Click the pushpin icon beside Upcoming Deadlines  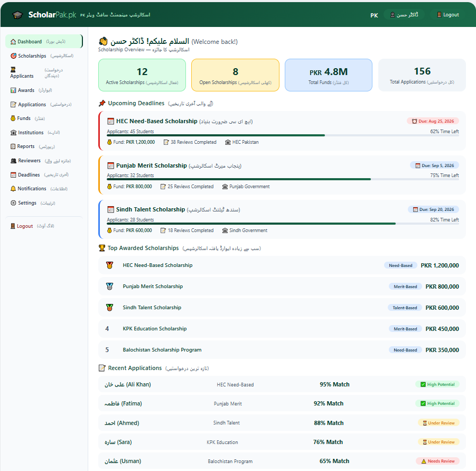[x=102, y=103]
